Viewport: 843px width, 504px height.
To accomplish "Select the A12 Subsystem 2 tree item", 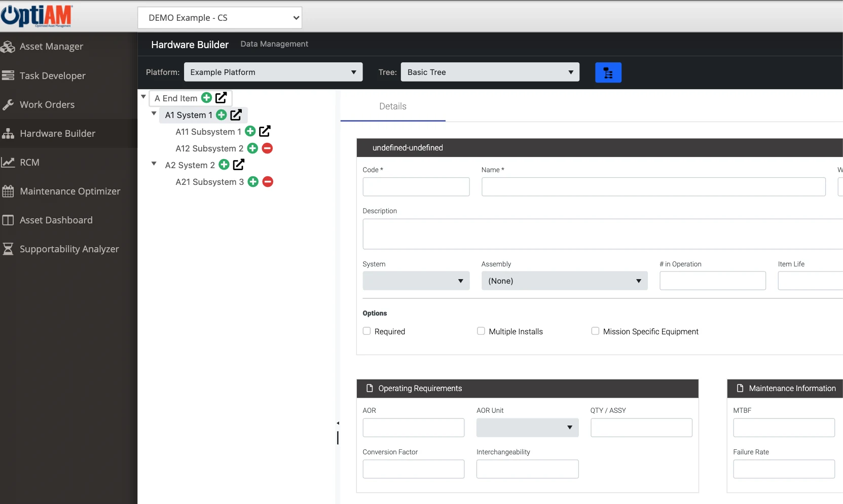I will 209,148.
